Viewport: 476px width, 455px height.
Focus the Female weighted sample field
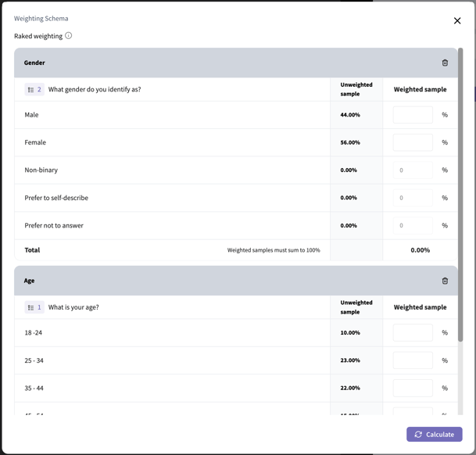pos(413,142)
